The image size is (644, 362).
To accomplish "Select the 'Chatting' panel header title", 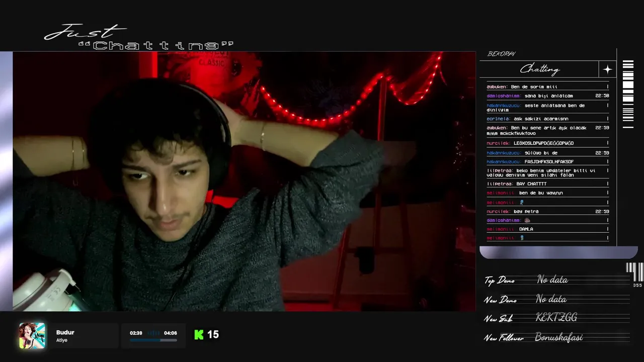I will 539,69.
